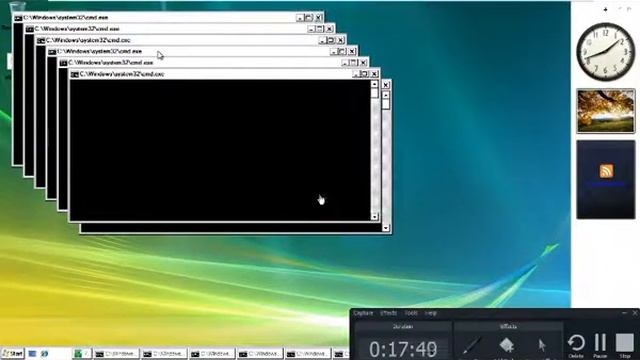Close the recorder panel

(635, 313)
